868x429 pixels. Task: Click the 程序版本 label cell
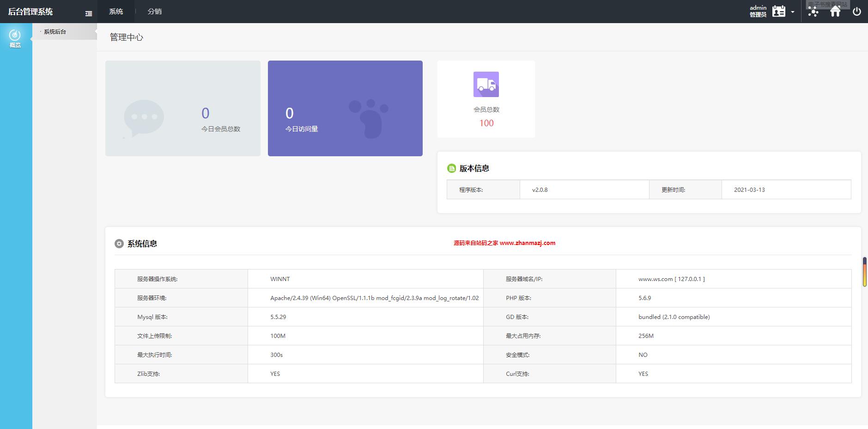click(483, 190)
